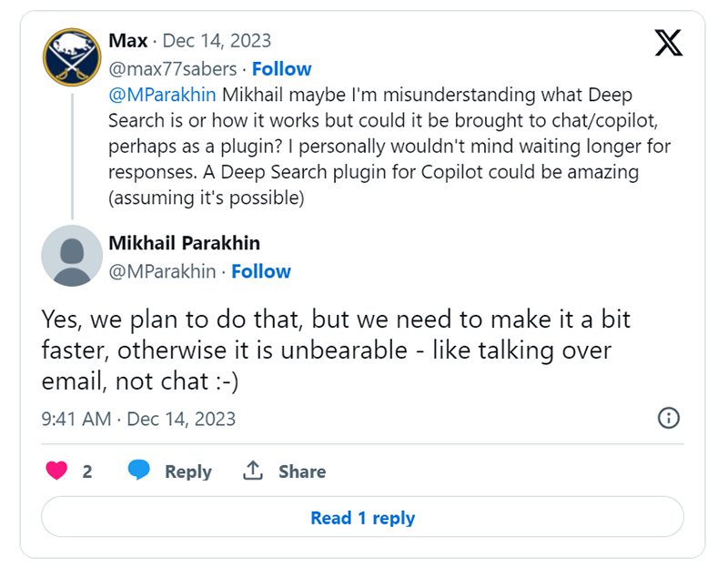This screenshot has height=568, width=728.
Task: Click the share upload arrow icon
Action: click(x=253, y=471)
